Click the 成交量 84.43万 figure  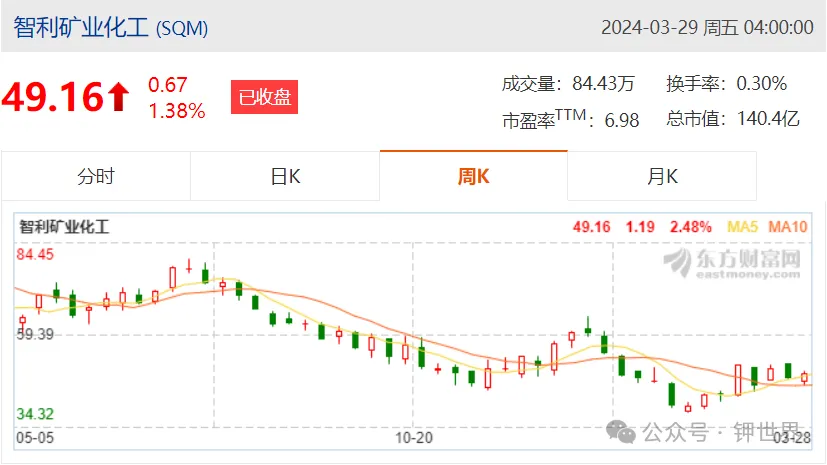[x=603, y=83]
